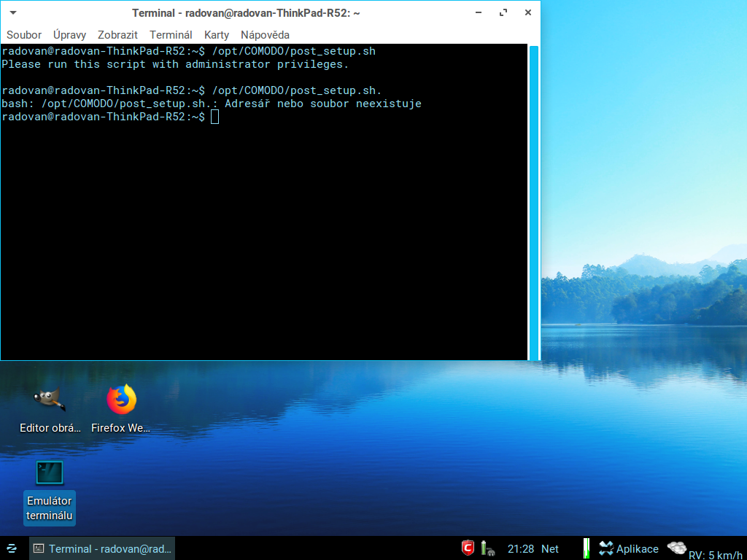Viewport: 747px width, 560px height.
Task: Open the GIMP Editor obrázků desktop icon
Action: [x=50, y=400]
